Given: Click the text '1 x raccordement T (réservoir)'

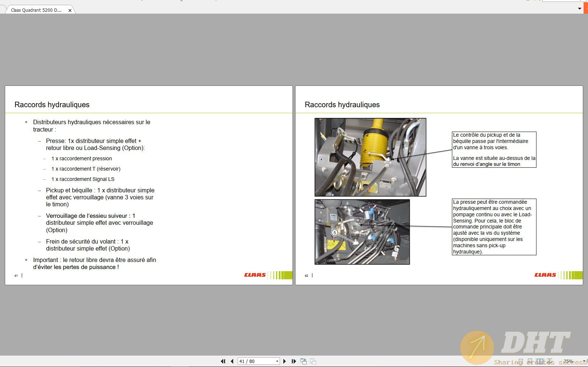Looking at the screenshot, I should coord(86,169).
